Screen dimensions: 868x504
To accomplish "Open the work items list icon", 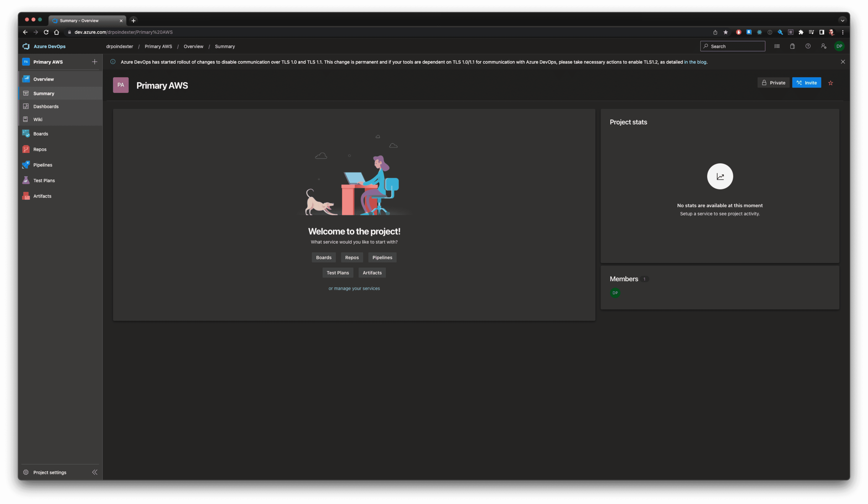I will click(x=777, y=46).
